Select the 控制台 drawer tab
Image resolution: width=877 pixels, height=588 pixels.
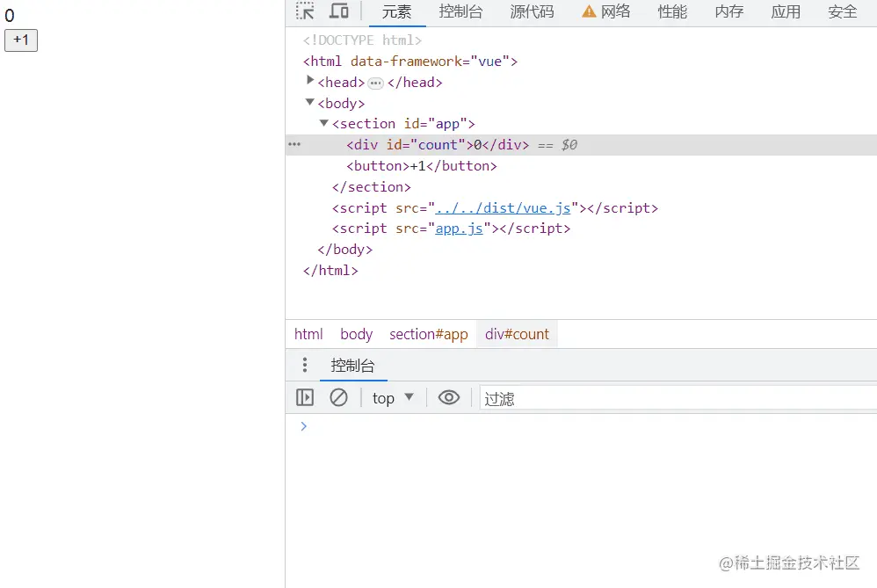pyautogui.click(x=353, y=366)
